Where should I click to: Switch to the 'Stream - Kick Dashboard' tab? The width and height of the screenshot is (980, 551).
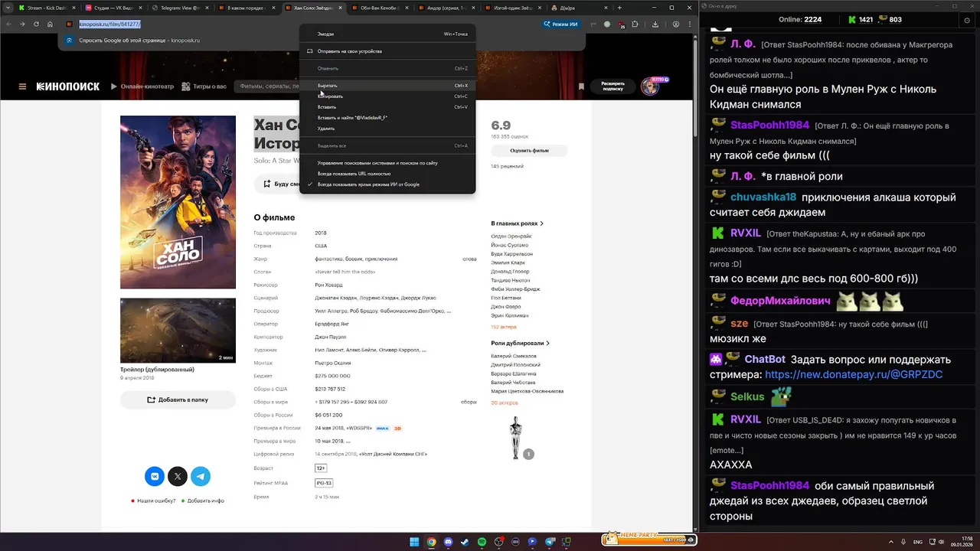click(46, 8)
